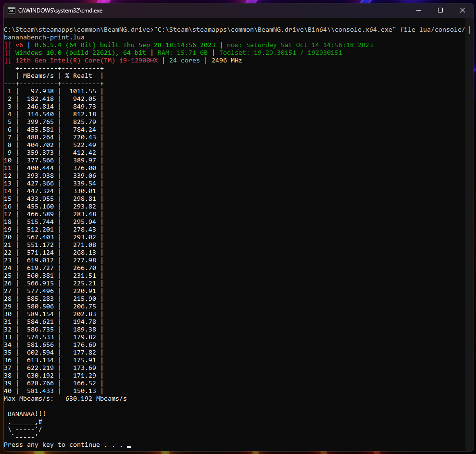Select the text bananabench-print.lua

pyautogui.click(x=44, y=37)
